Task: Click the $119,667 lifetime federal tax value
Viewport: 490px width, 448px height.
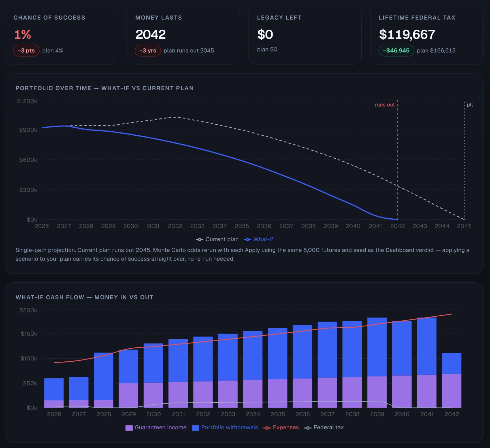Action: 407,34
